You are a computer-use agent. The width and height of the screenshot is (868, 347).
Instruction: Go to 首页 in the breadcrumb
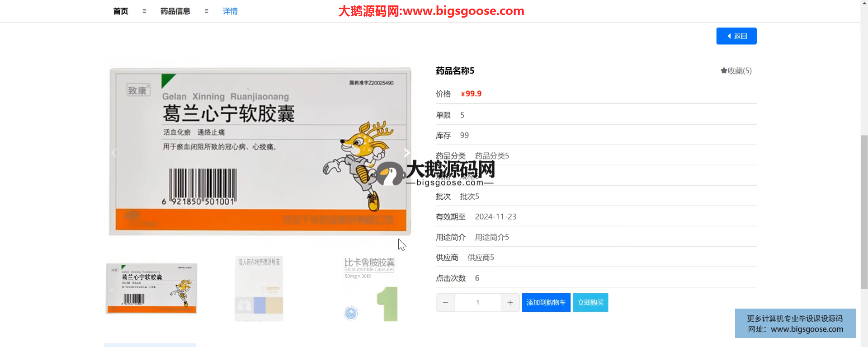click(121, 11)
